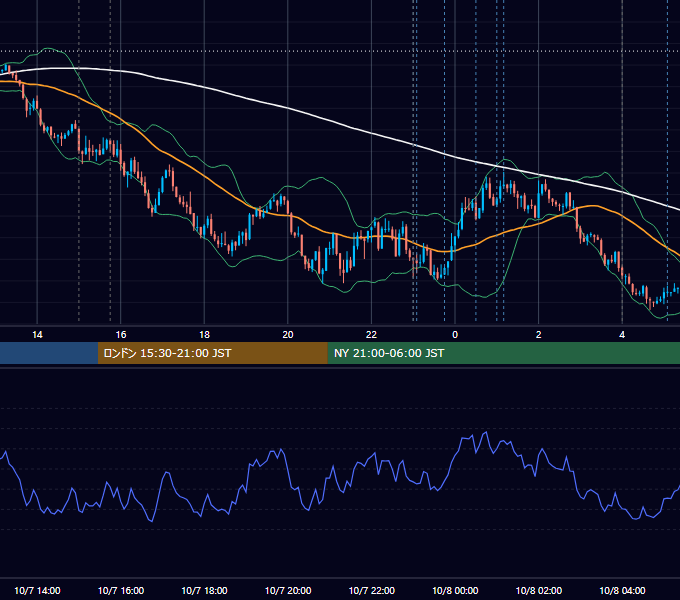680x600 pixels.
Task: Click the ロンドン 15:30-21:00 JST session bar
Action: point(212,353)
